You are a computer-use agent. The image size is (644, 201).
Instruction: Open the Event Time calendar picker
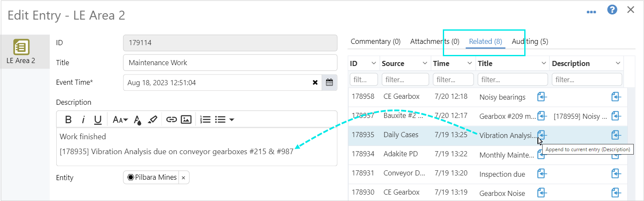[x=329, y=83]
